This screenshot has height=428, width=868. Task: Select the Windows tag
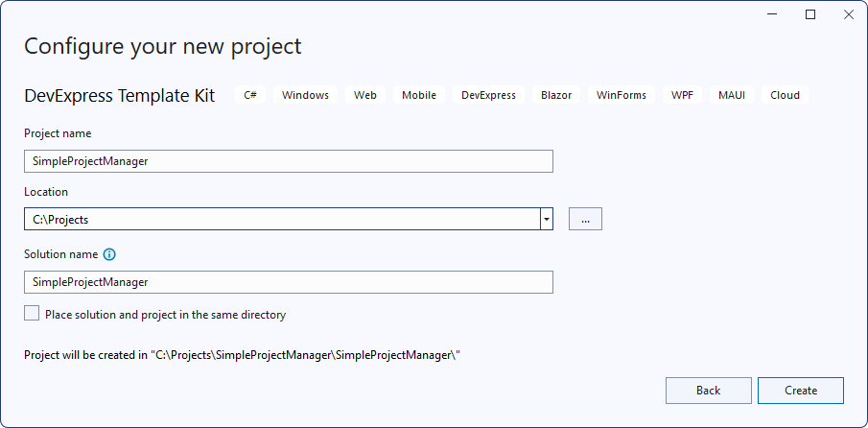click(305, 95)
